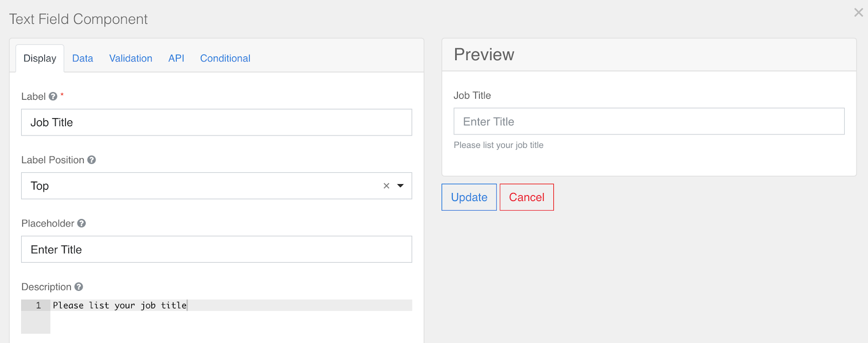Open the Conditional tab
868x343 pixels.
[x=225, y=59]
